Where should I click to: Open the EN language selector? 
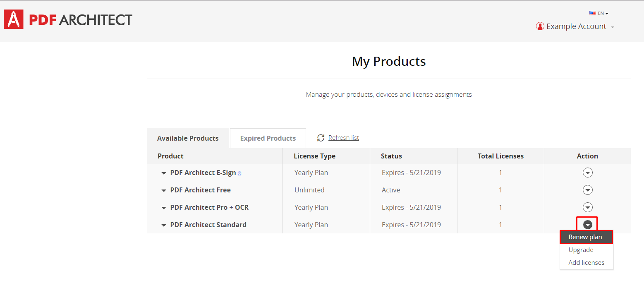click(603, 13)
